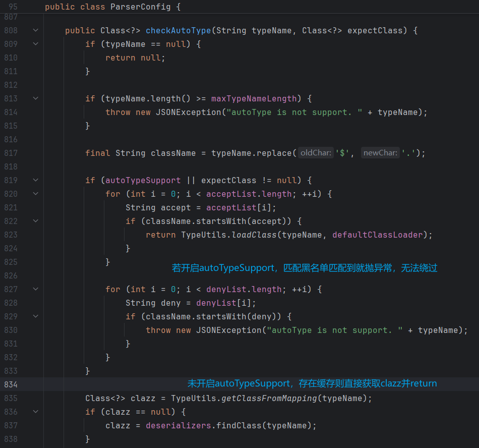Viewport: 479px width, 448px height.
Task: Collapse the denyList loop fold on line 827
Action: coord(36,289)
